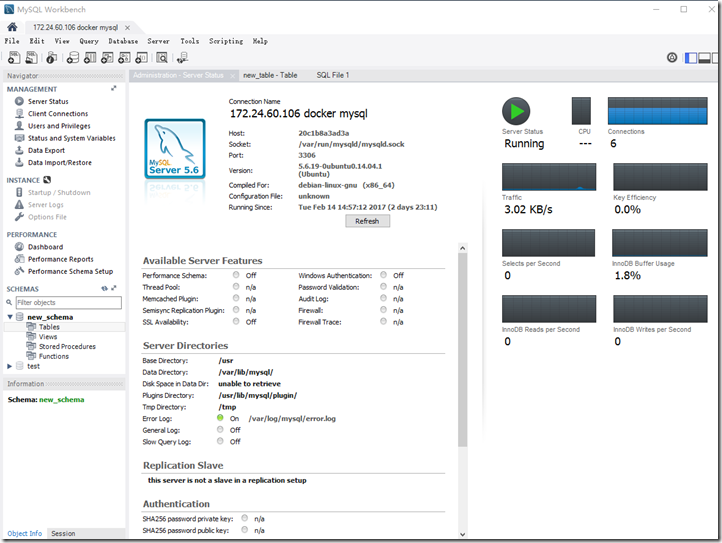Click the Thread Pool status indicator

(x=236, y=286)
